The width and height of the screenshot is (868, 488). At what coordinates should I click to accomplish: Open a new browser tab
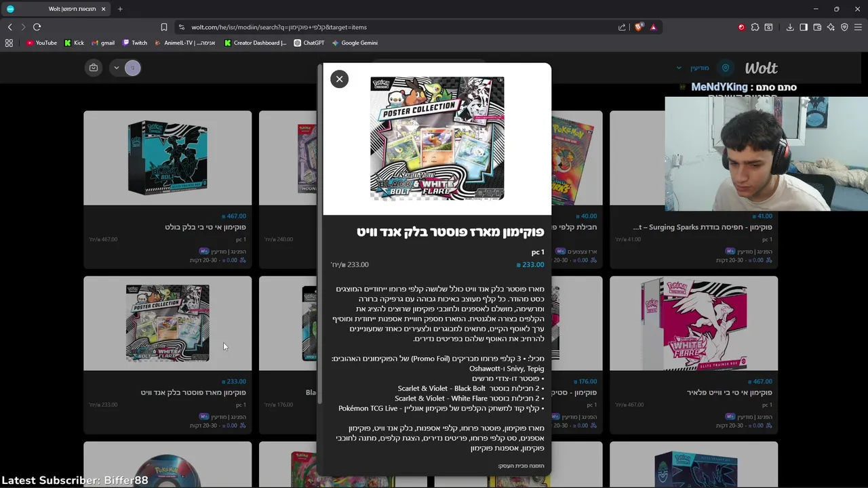point(120,9)
